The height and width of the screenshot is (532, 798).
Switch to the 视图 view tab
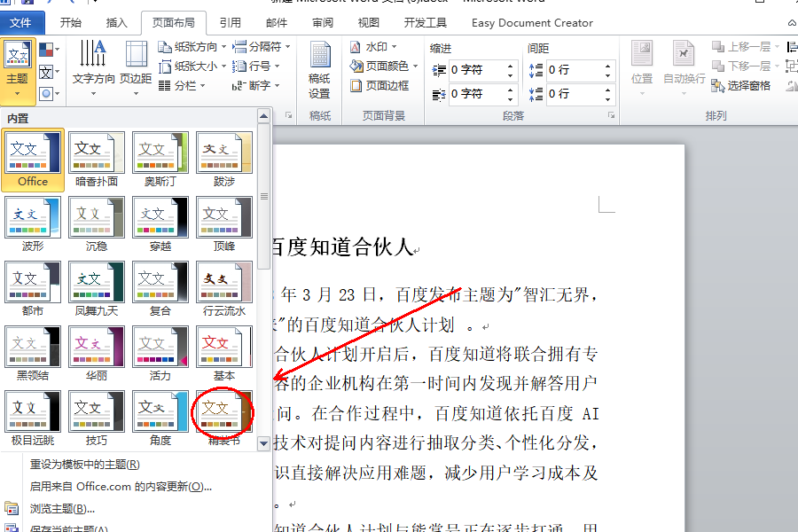369,23
